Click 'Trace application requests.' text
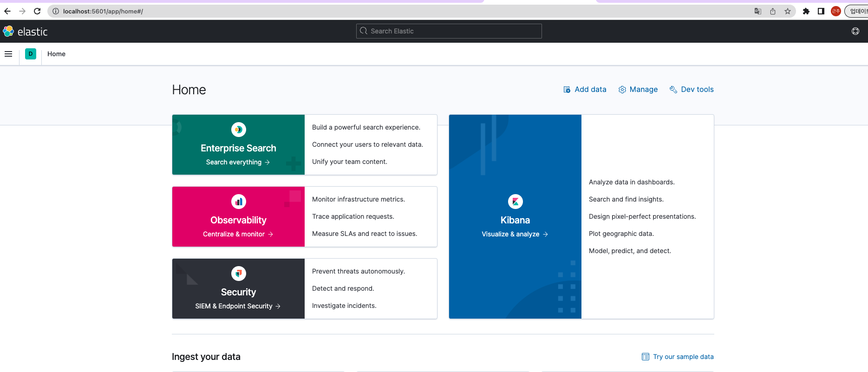Image resolution: width=868 pixels, height=372 pixels. (x=353, y=216)
